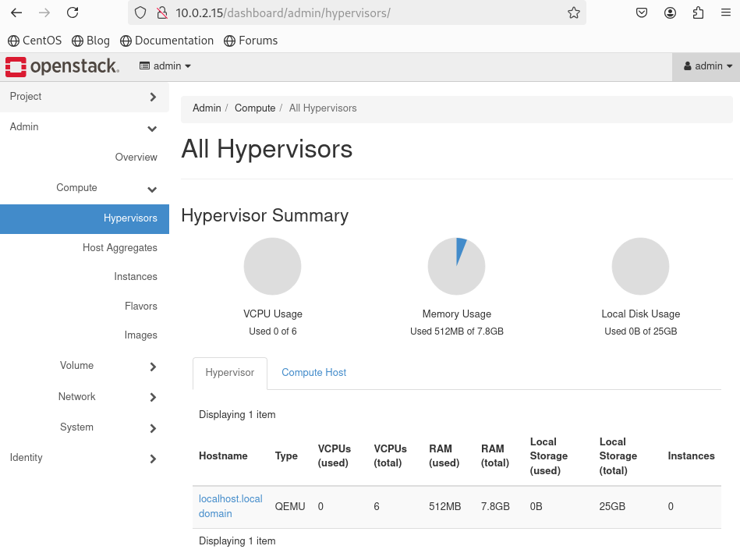
Task: Click the Local Disk Usage pie chart
Action: click(640, 266)
